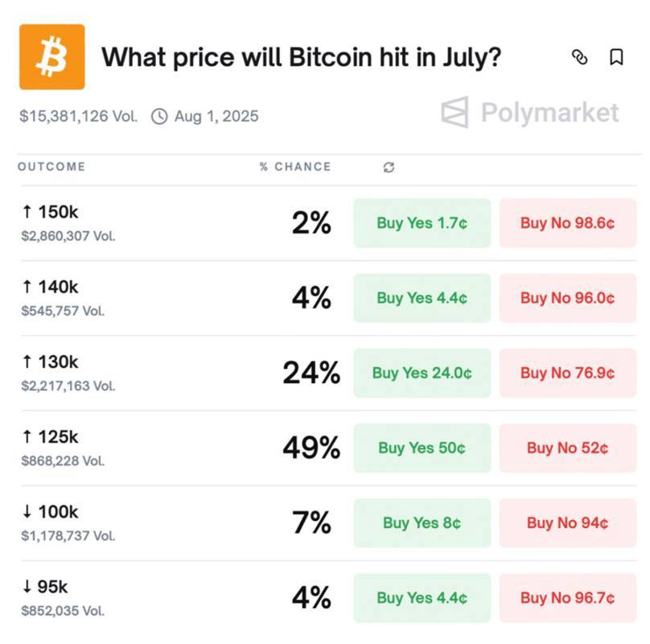Click the Polymarket logo

tap(530, 113)
